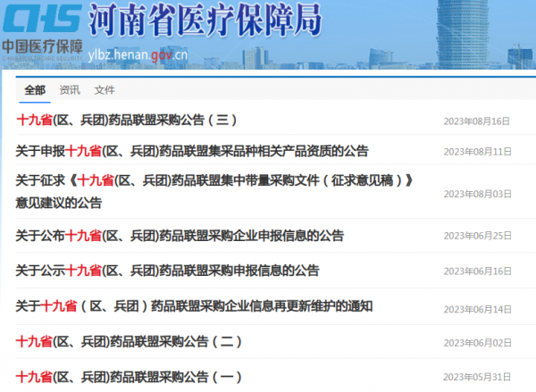
Task: Open the 联盟集采品种相关产品资质 announcement
Action: pyautogui.click(x=192, y=151)
